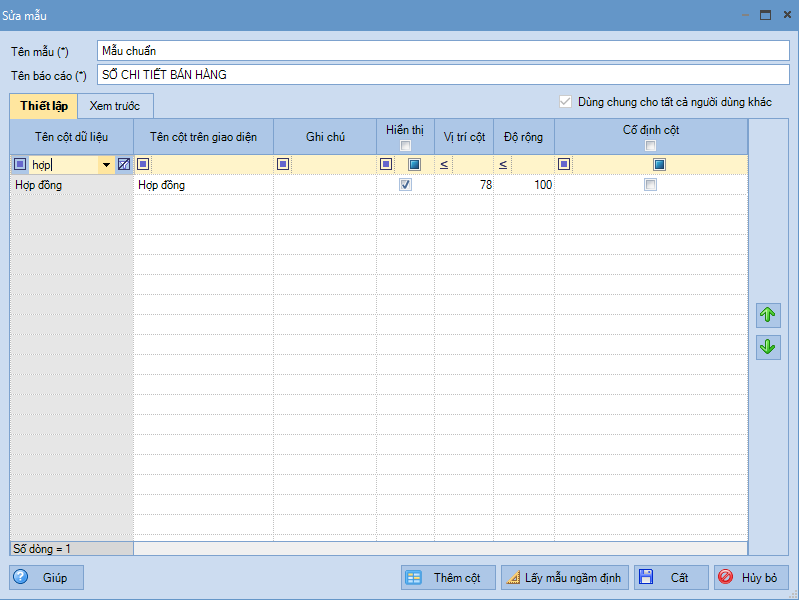The width and height of the screenshot is (799, 600).
Task: Click the green move down arrow
Action: [x=768, y=347]
